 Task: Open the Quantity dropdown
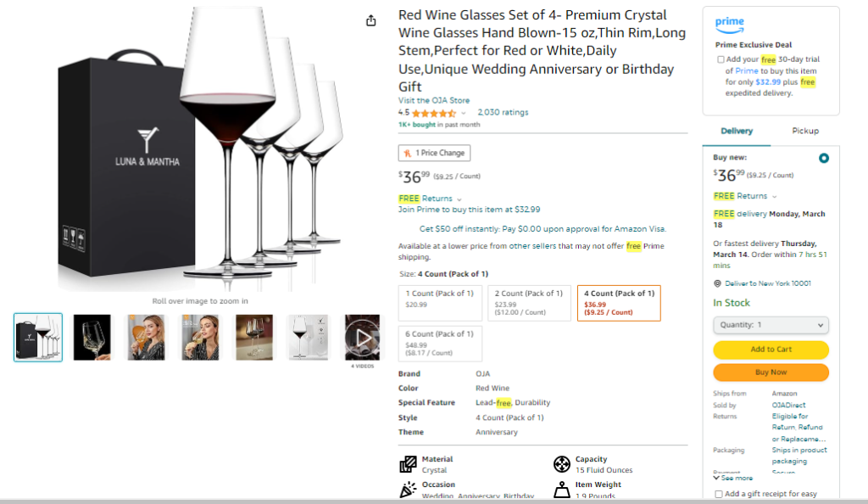click(x=771, y=325)
